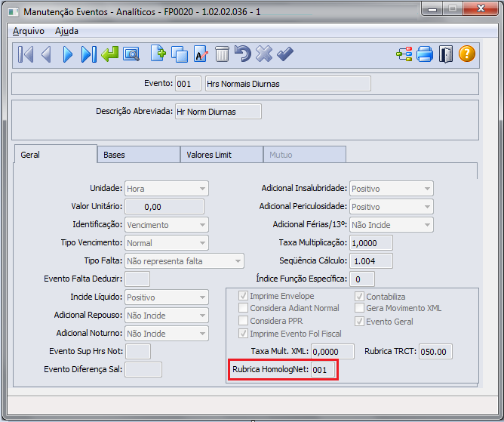The image size is (504, 422).
Task: Open the Incide Líquido dropdown
Action: 167,297
